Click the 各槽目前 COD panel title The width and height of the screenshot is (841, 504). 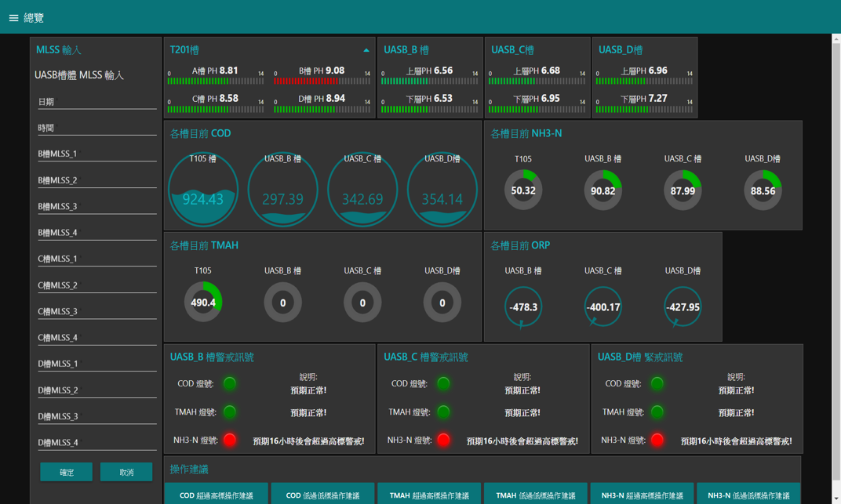pos(200,133)
